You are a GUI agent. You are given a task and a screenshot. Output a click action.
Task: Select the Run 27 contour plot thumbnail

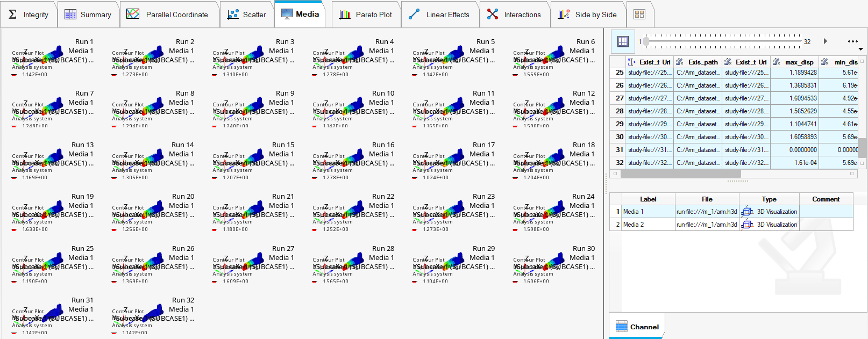(253, 265)
